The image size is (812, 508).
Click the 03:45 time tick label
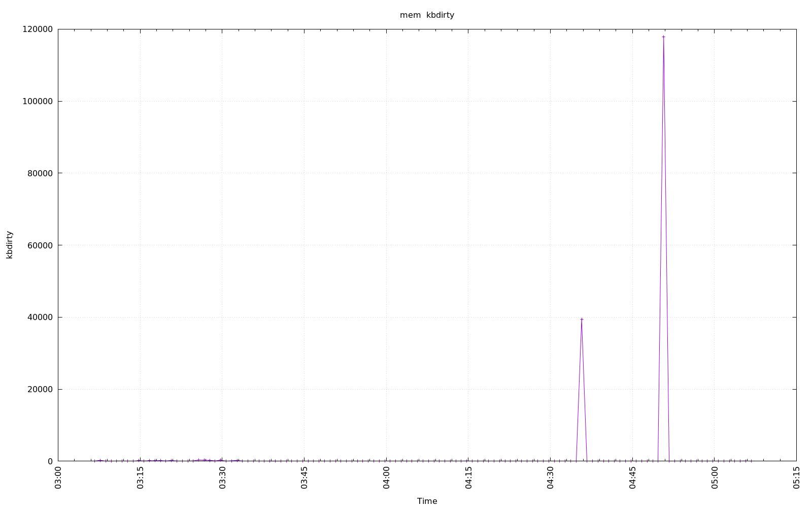pyautogui.click(x=304, y=478)
